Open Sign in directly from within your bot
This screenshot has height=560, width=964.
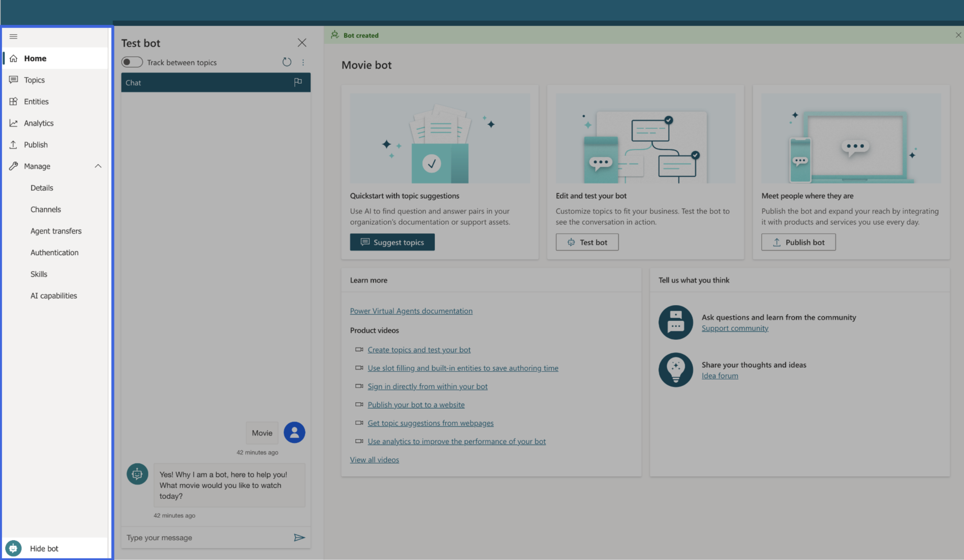427,386
